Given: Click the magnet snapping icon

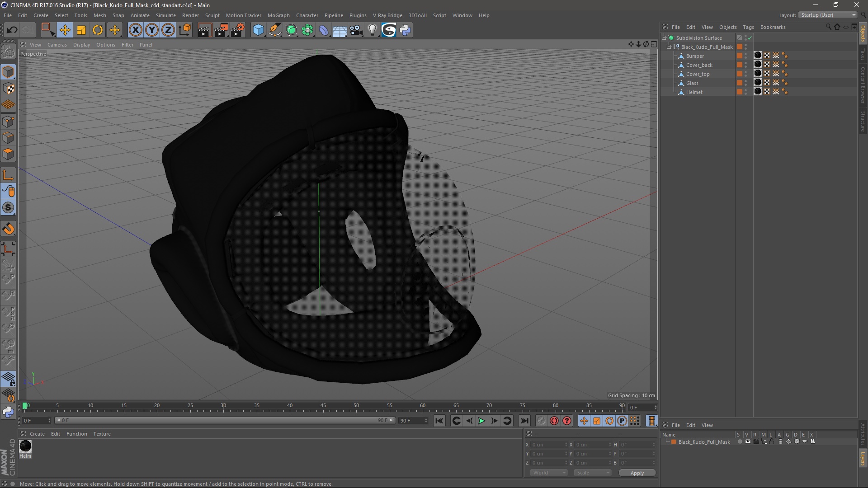Looking at the screenshot, I should (8, 229).
